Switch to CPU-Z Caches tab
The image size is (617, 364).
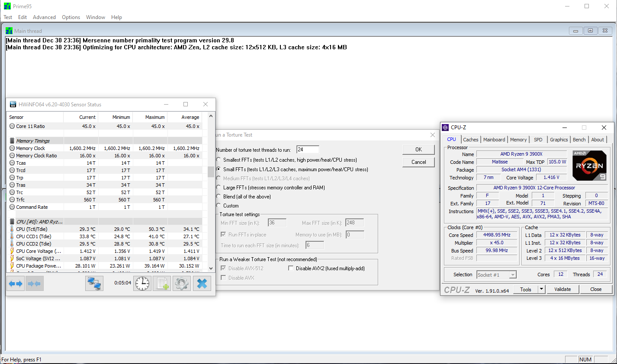coord(471,140)
